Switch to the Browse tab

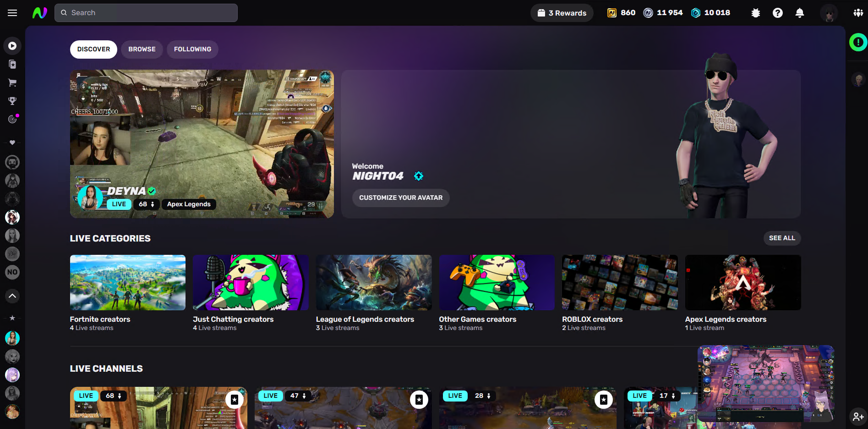click(142, 49)
